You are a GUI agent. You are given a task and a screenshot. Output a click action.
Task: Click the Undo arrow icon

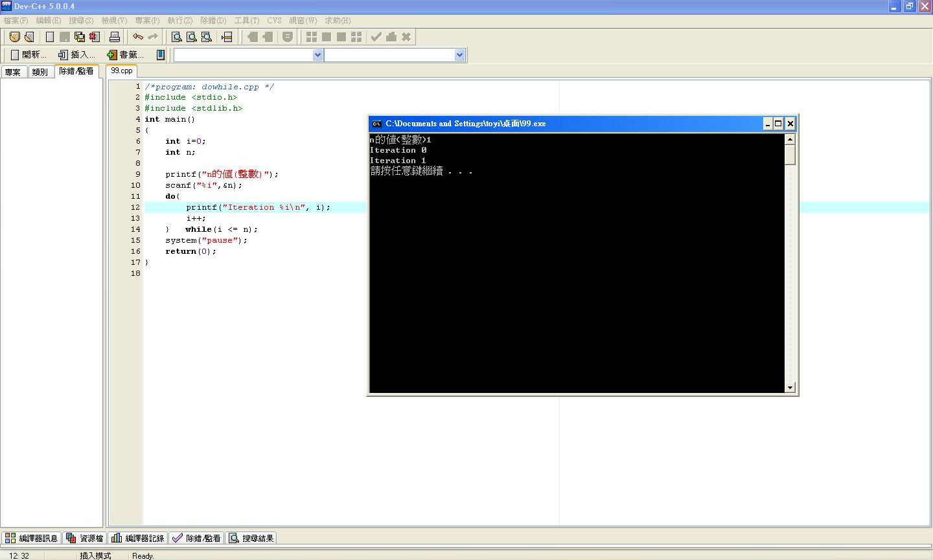tap(137, 37)
